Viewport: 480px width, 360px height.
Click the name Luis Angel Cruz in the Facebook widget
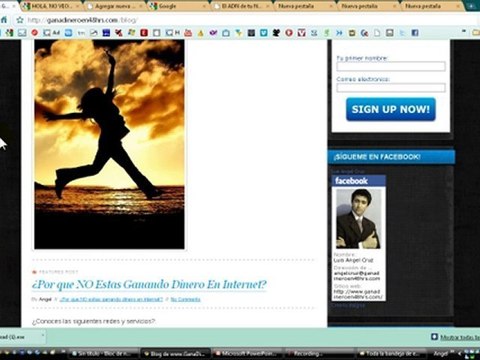pos(353,260)
